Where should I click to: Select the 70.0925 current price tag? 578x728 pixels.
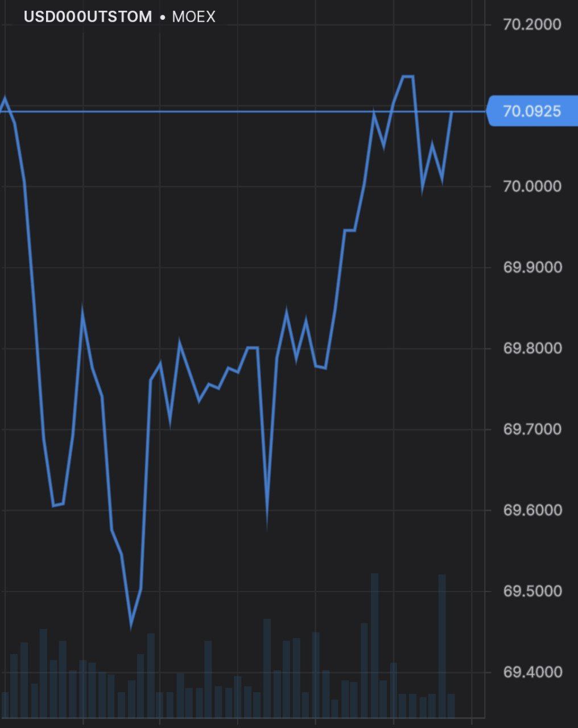[531, 111]
